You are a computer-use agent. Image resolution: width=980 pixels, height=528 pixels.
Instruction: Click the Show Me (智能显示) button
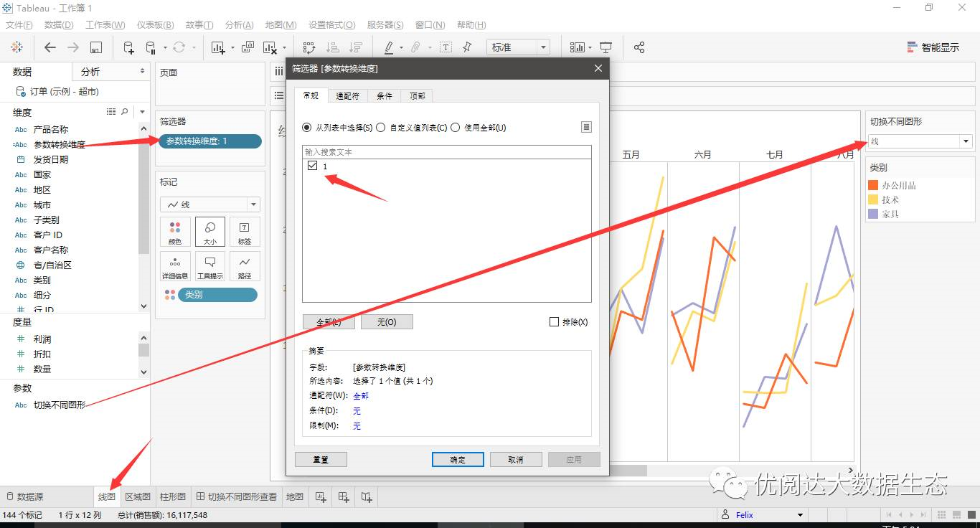(x=933, y=47)
